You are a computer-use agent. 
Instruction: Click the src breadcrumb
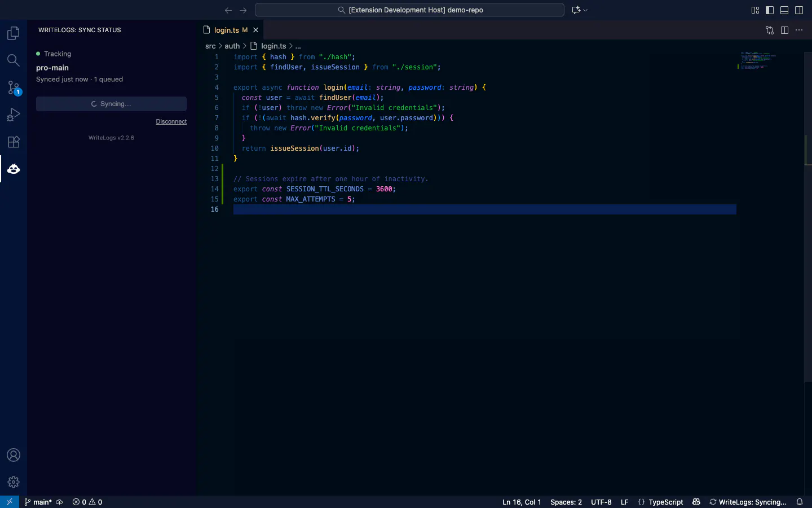[x=210, y=46]
